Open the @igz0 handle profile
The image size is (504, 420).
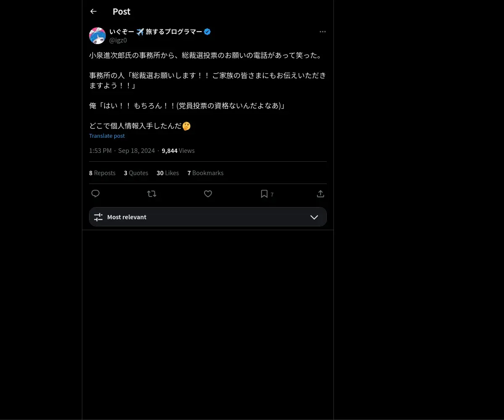(118, 40)
